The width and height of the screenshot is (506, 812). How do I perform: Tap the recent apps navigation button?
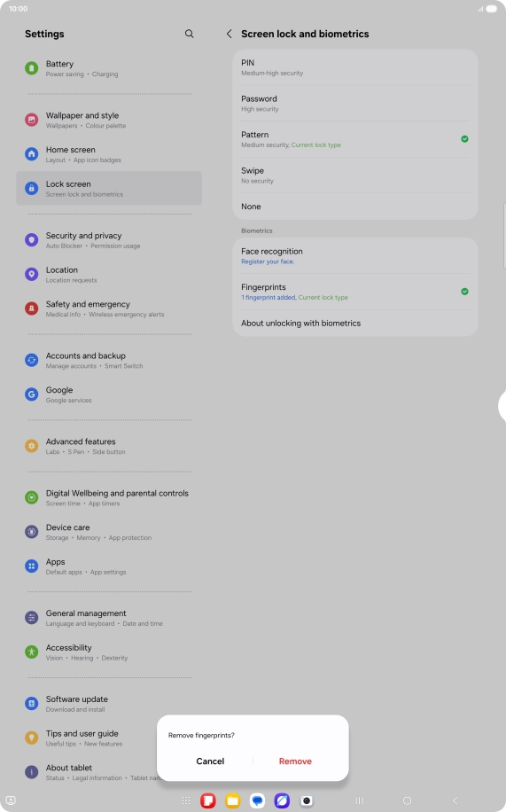click(x=360, y=800)
